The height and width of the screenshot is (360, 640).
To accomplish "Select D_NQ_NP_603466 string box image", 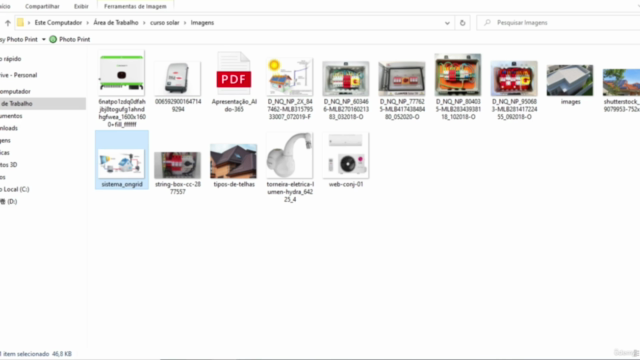I will tap(346, 78).
